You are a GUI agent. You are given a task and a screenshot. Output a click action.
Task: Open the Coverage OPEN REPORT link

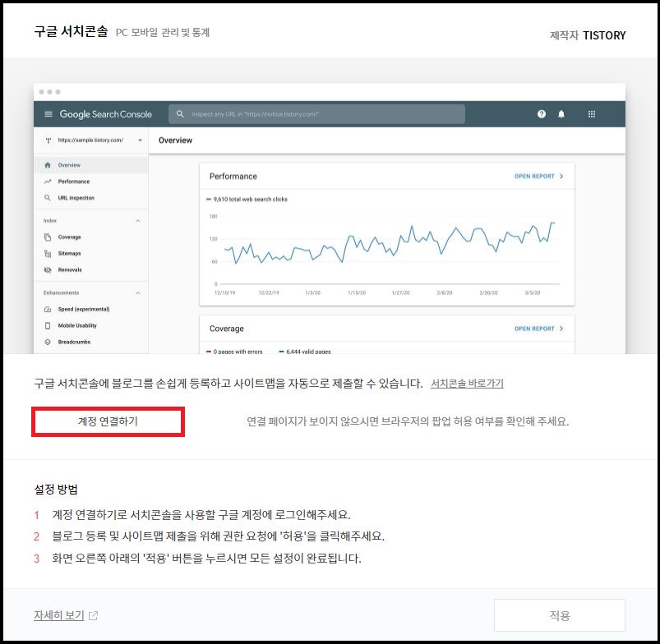[539, 329]
